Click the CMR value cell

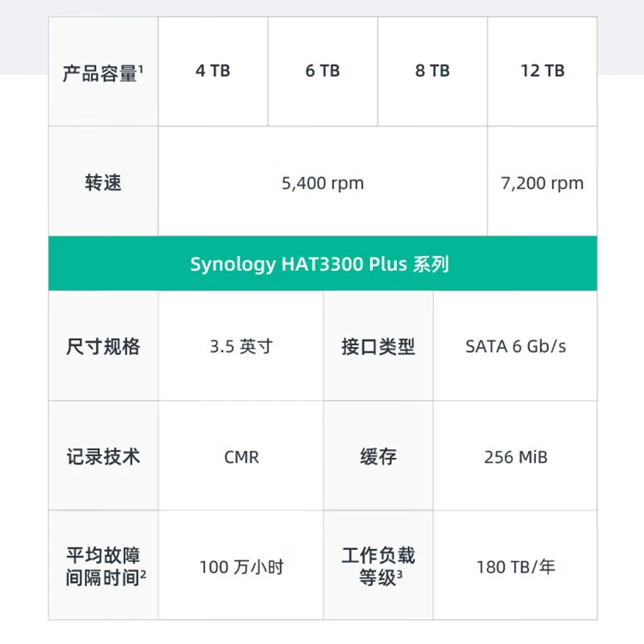[241, 456]
